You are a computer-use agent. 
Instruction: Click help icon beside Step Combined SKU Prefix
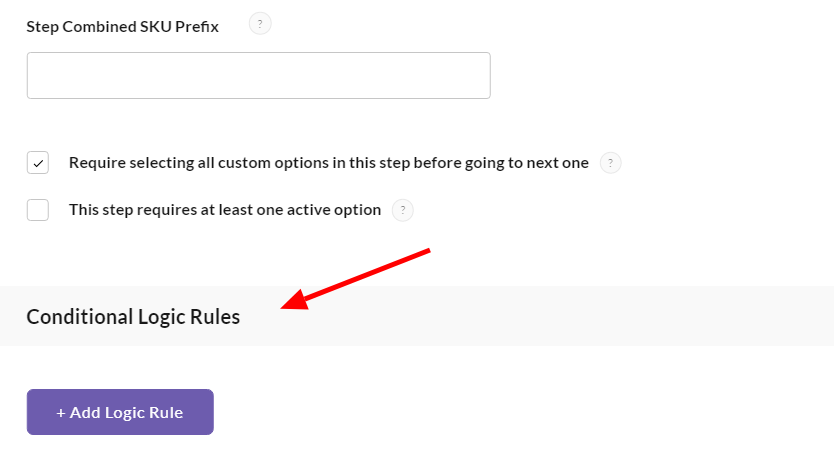(260, 25)
